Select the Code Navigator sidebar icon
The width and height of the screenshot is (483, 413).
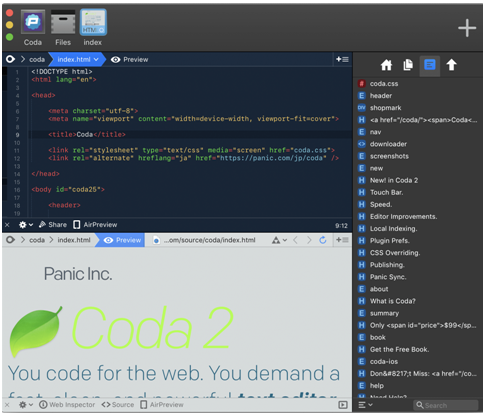tap(429, 65)
